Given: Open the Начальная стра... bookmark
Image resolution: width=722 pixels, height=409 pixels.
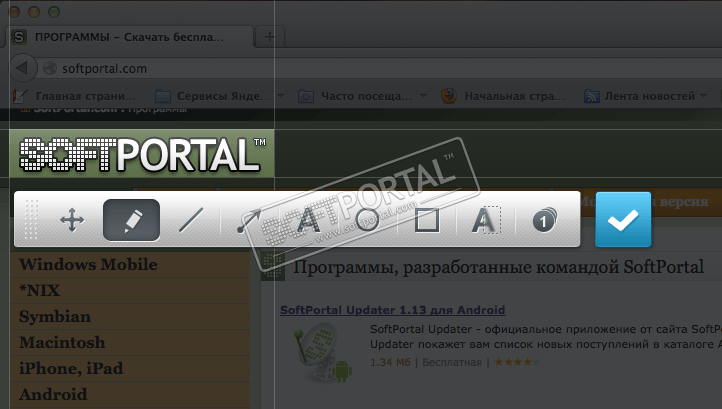Looking at the screenshot, I should (x=503, y=96).
